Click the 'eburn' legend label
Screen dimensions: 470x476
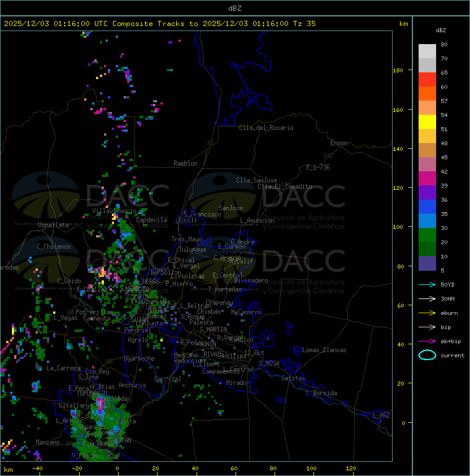(x=449, y=313)
